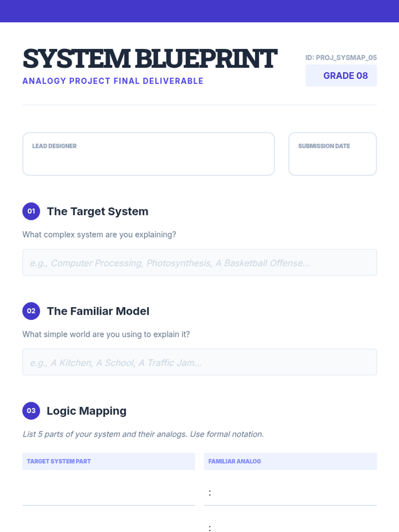Click the Target System Part column header
The width and height of the screenshot is (399, 532).
pos(108,461)
